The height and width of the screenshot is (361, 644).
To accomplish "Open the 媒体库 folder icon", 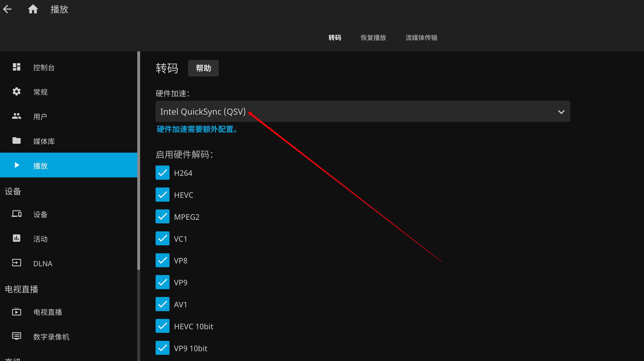I will (x=17, y=141).
